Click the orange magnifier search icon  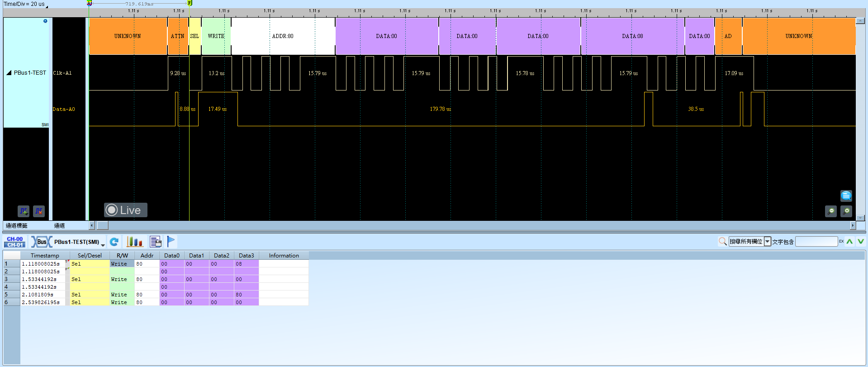click(723, 242)
